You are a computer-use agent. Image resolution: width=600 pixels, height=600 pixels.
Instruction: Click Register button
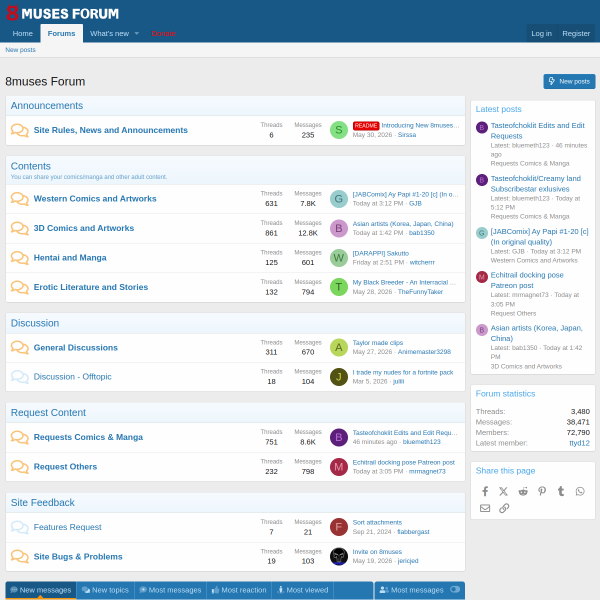pos(576,33)
